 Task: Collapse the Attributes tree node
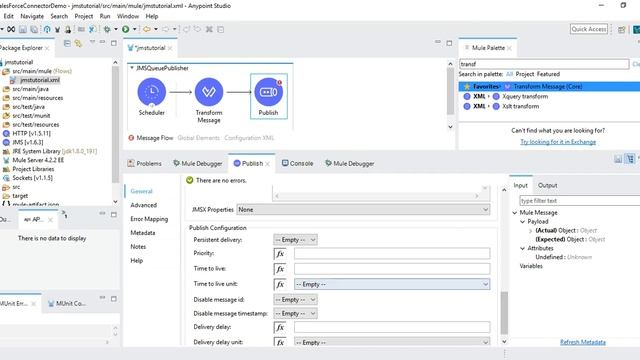pyautogui.click(x=522, y=248)
